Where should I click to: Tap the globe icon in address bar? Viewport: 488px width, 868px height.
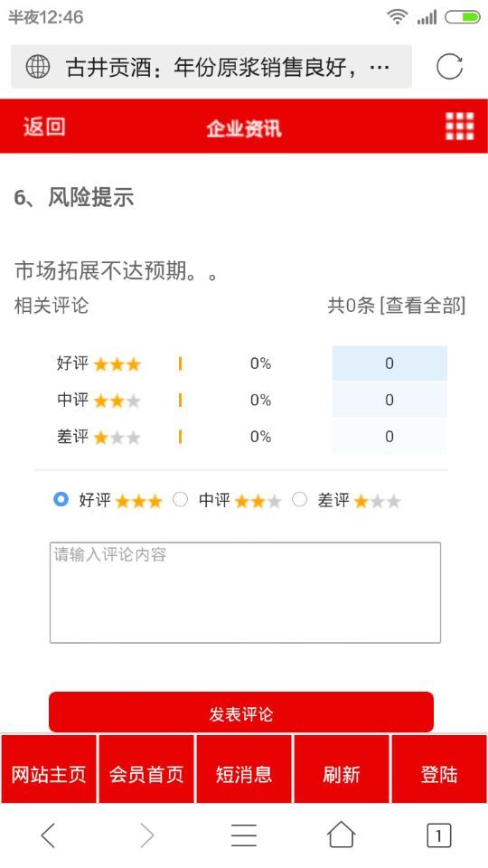(x=38, y=68)
